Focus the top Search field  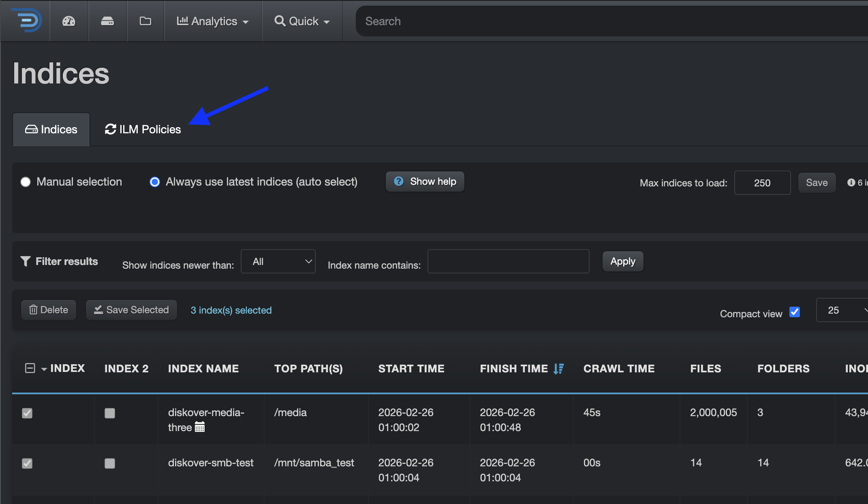point(612,21)
